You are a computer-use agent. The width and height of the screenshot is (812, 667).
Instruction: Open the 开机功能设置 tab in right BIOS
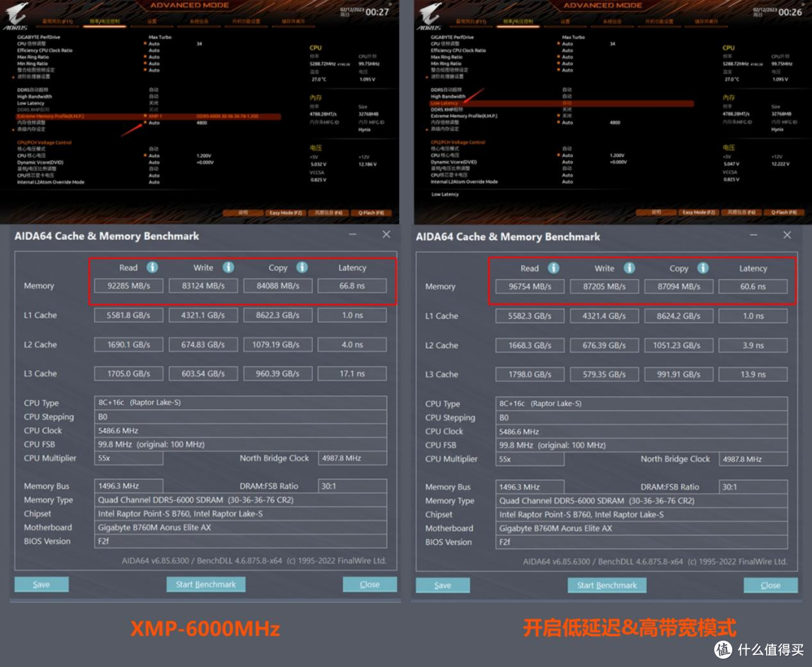pyautogui.click(x=660, y=21)
